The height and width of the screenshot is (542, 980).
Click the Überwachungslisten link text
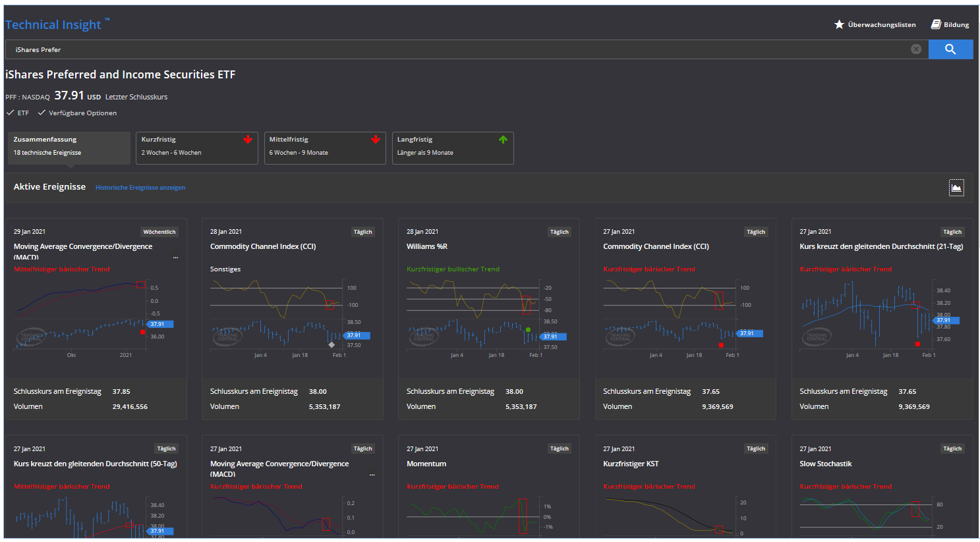tap(882, 25)
